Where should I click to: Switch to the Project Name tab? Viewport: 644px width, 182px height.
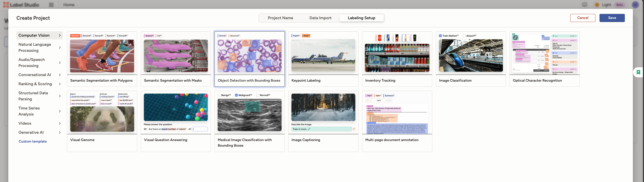point(280,18)
